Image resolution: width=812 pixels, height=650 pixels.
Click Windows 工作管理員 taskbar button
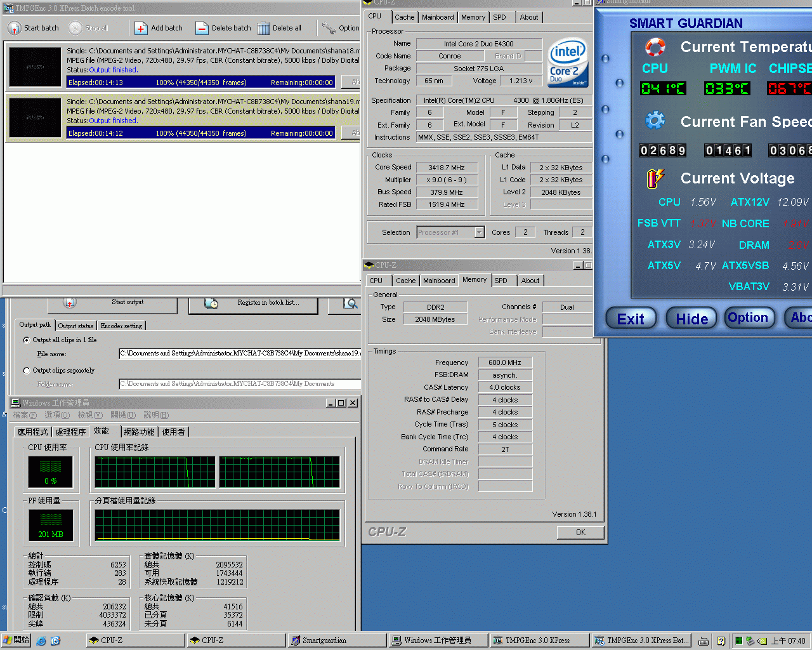[438, 640]
